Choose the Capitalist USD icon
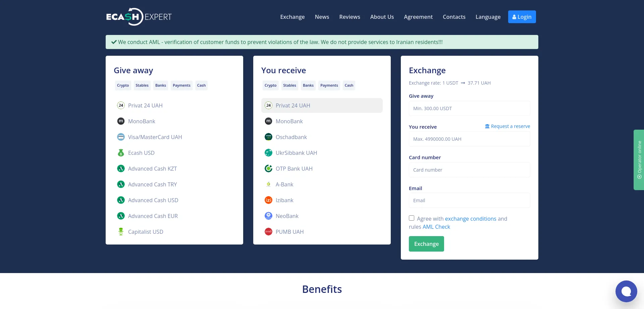The width and height of the screenshot is (644, 309). (x=121, y=232)
